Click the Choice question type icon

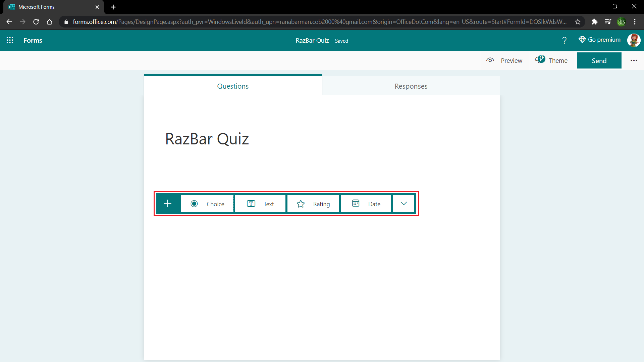(195, 203)
